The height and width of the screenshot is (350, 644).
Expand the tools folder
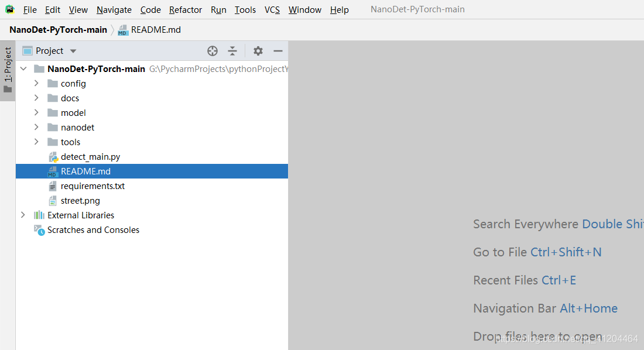tap(36, 142)
